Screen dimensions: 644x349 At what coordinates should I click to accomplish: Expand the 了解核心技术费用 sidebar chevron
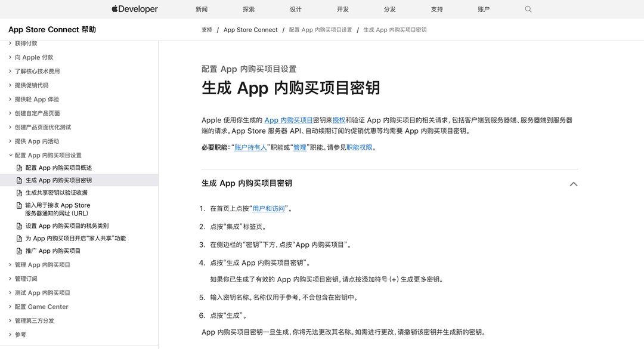(x=10, y=71)
